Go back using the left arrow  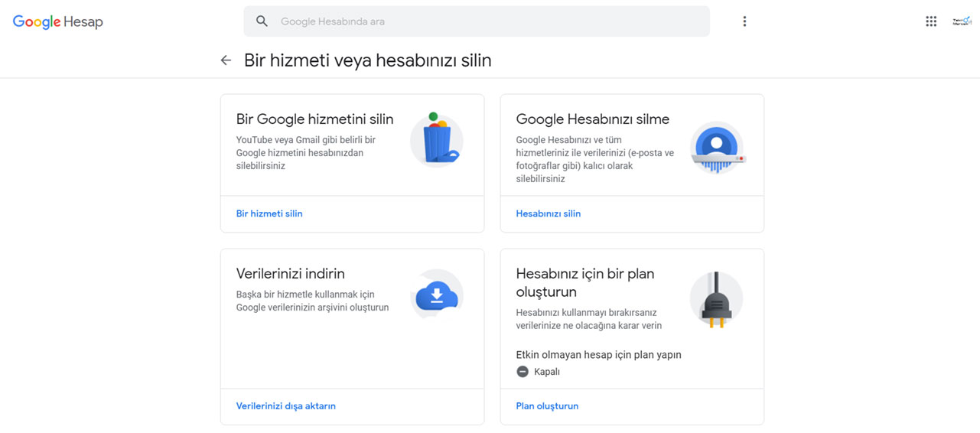click(226, 60)
